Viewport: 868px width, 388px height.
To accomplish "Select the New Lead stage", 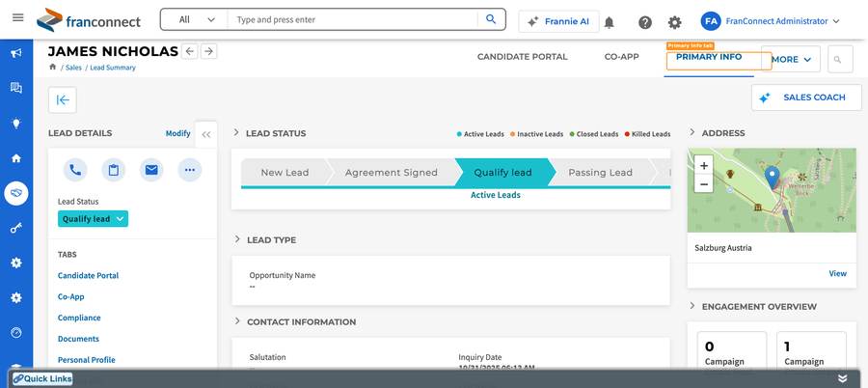I will (x=285, y=173).
